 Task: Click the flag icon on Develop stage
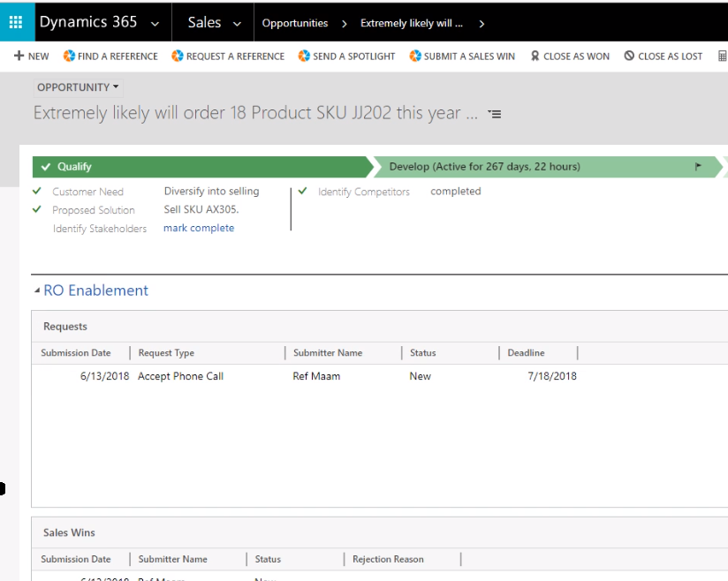pos(698,166)
